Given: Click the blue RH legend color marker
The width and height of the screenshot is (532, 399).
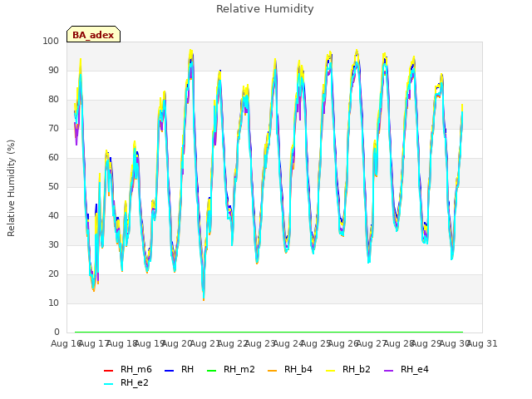Looking at the screenshot, I should [x=169, y=371].
